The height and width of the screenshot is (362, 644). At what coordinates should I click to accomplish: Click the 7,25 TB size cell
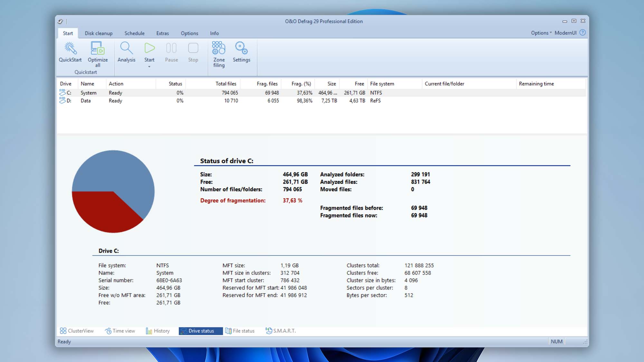pos(329,101)
